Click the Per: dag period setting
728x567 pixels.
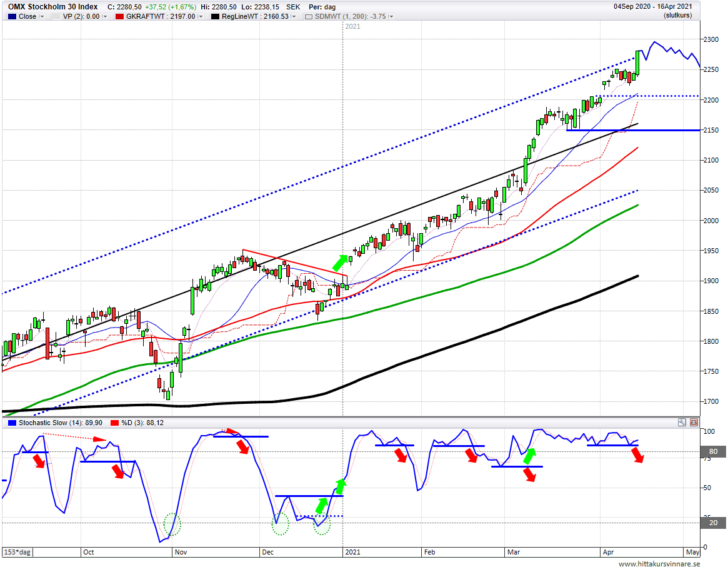(x=322, y=7)
